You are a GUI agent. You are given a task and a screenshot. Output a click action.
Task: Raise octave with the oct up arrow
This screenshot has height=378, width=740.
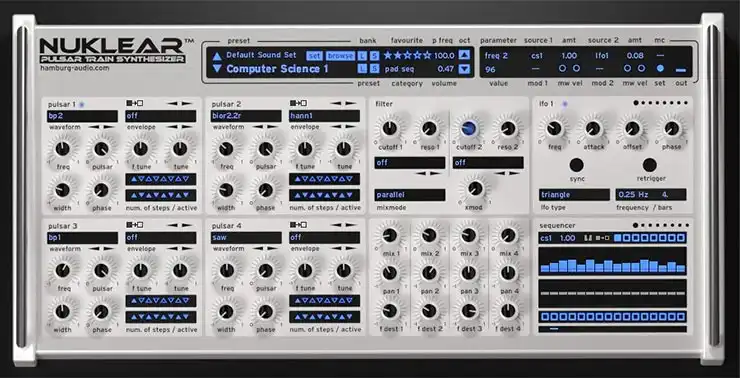point(464,55)
